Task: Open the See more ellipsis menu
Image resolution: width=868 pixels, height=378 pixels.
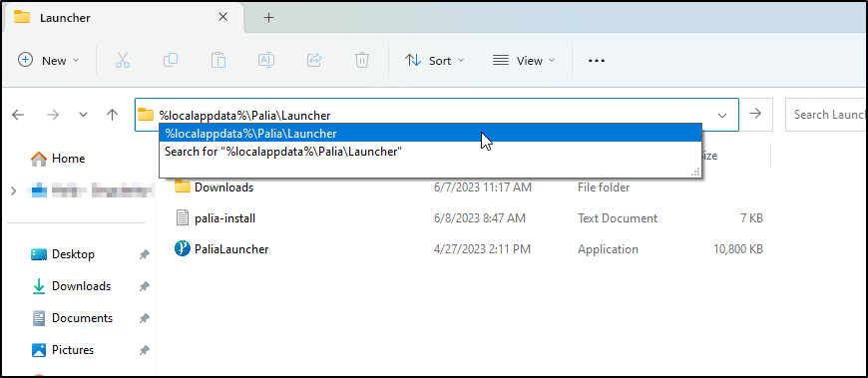Action: tap(597, 61)
